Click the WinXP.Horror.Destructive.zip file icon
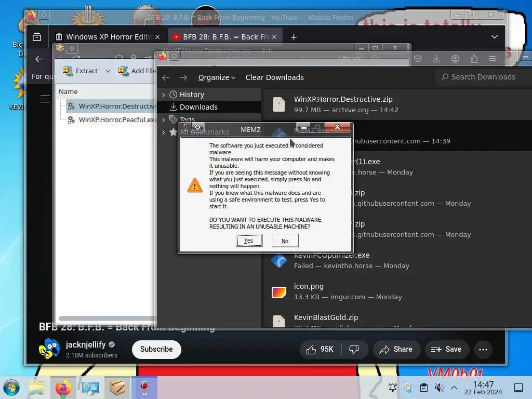This screenshot has width=532, height=399. [x=279, y=104]
